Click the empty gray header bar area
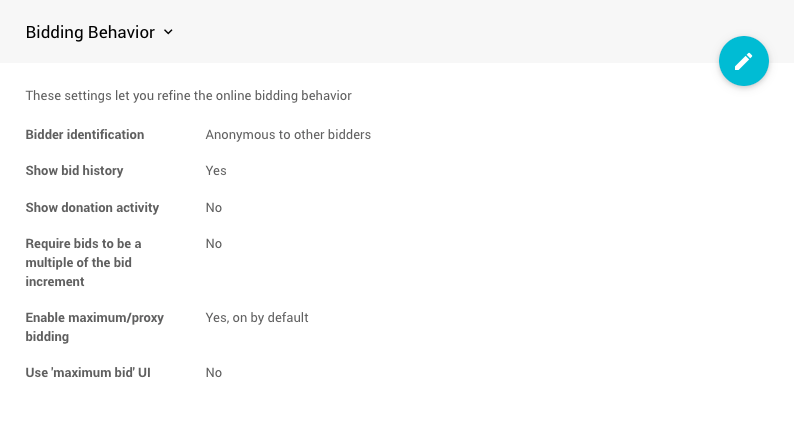This screenshot has width=794, height=423. (x=450, y=30)
